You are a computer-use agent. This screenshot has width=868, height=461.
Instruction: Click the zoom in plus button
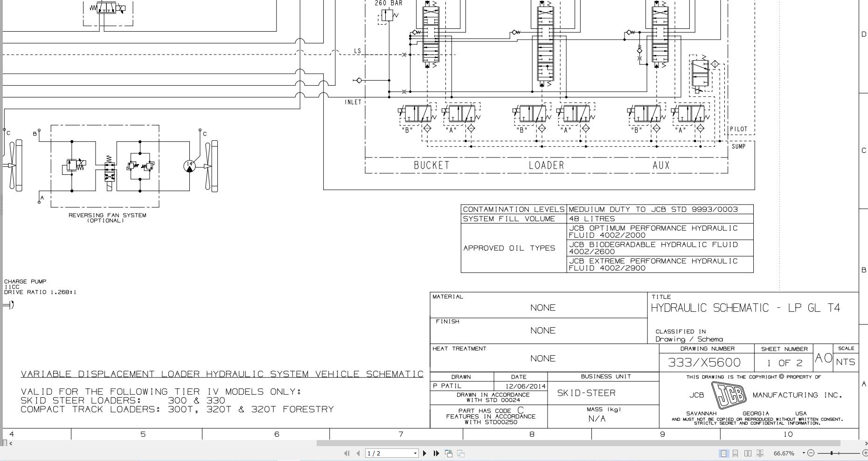[865, 453]
